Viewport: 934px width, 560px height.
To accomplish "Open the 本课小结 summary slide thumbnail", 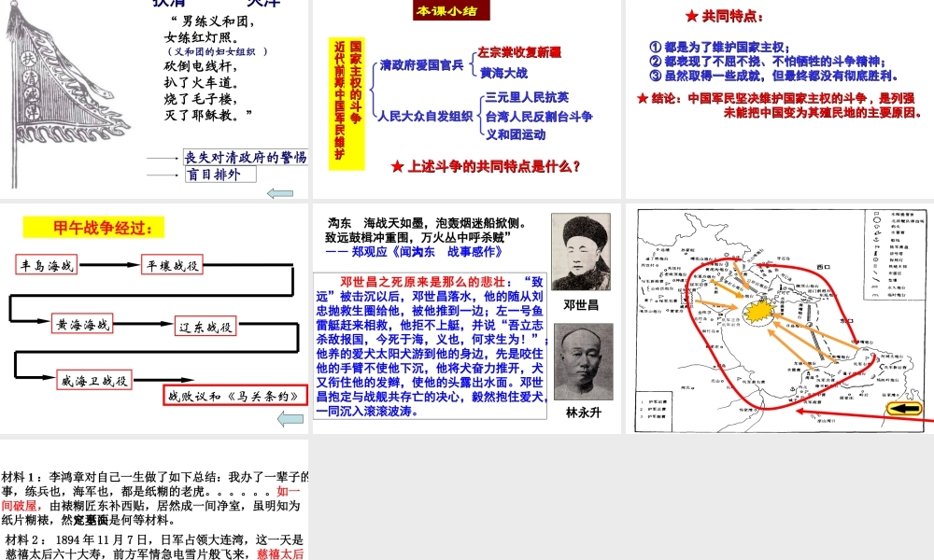I will click(x=467, y=99).
